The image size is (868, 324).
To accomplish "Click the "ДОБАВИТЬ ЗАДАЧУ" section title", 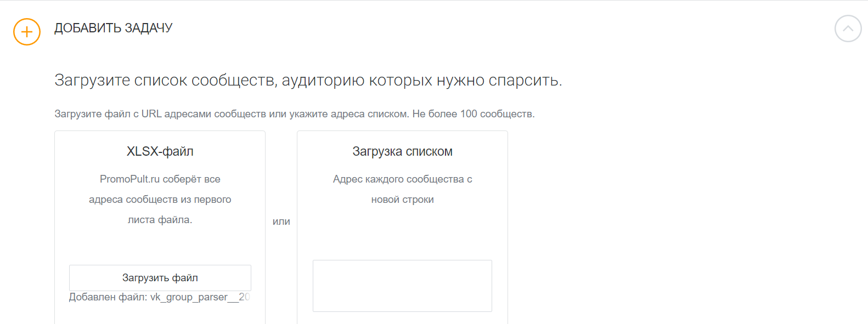I will pos(114,28).
